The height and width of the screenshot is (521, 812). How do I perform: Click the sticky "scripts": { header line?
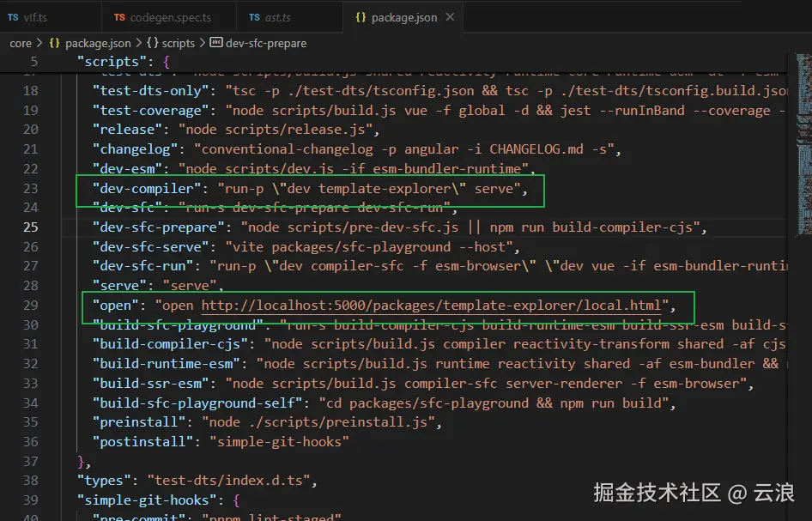(x=123, y=62)
